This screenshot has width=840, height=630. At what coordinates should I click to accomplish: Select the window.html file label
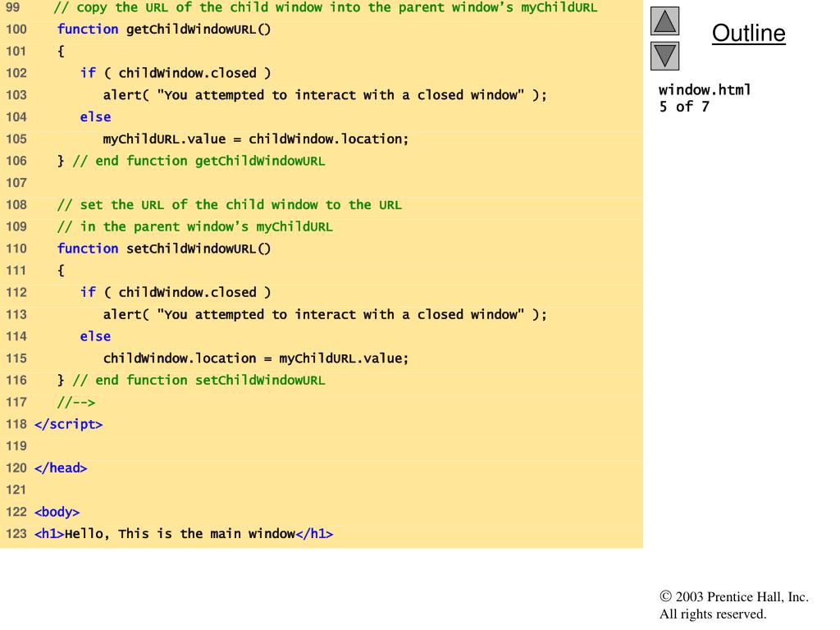(x=705, y=89)
